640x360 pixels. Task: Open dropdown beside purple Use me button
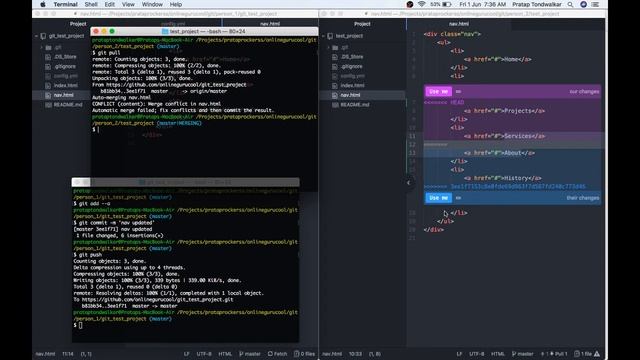(x=458, y=91)
